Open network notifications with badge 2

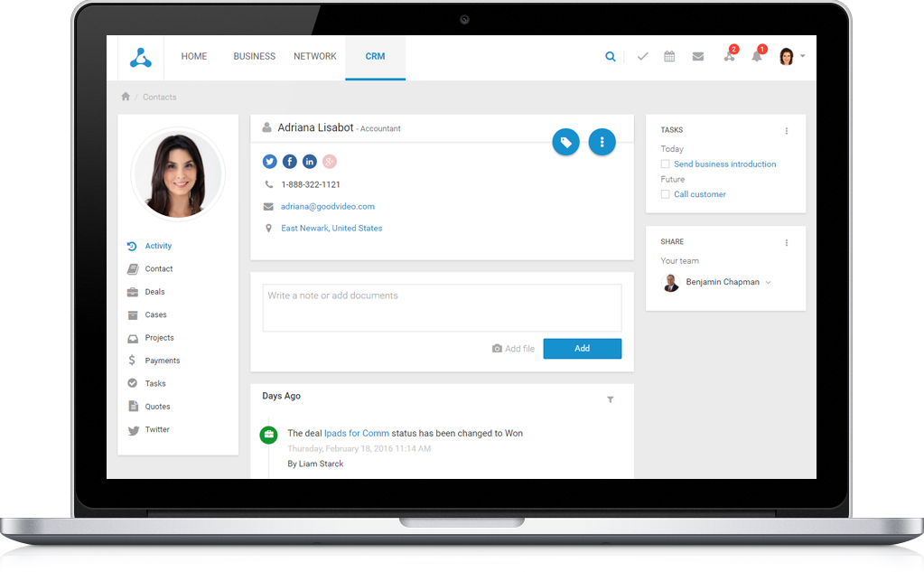click(730, 55)
